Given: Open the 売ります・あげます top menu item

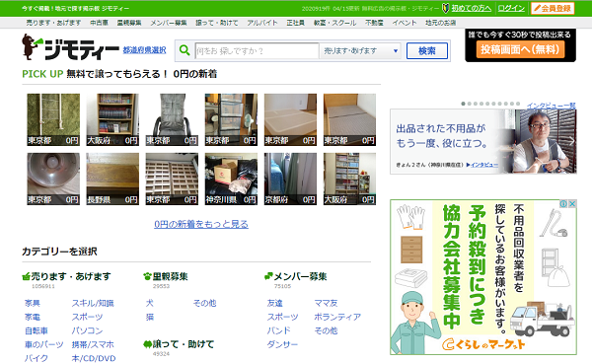Looking at the screenshot, I should tap(53, 23).
